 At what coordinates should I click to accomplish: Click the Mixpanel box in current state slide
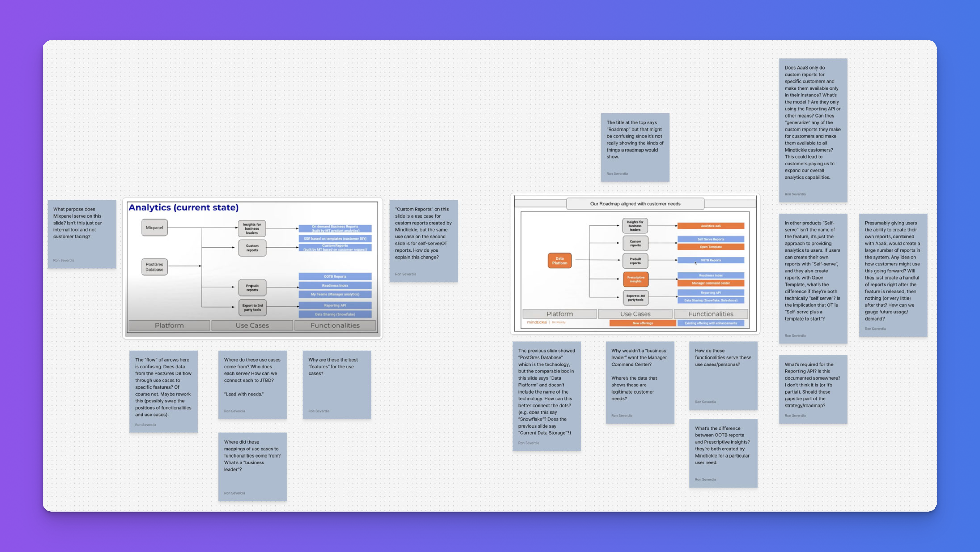[154, 228]
